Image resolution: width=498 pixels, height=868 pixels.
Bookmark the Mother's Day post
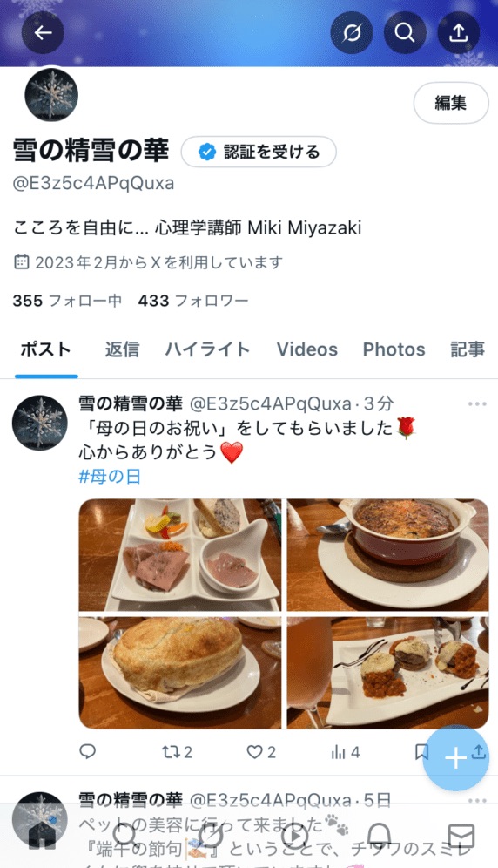click(421, 751)
